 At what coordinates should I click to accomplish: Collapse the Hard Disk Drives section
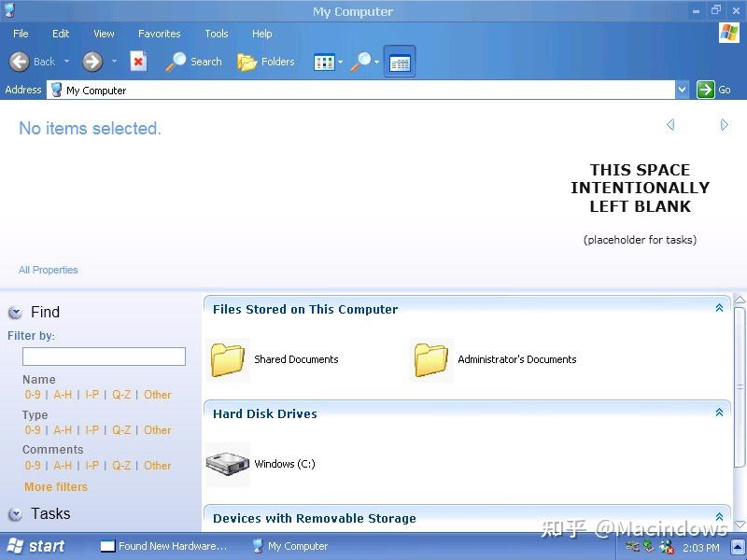click(x=719, y=412)
